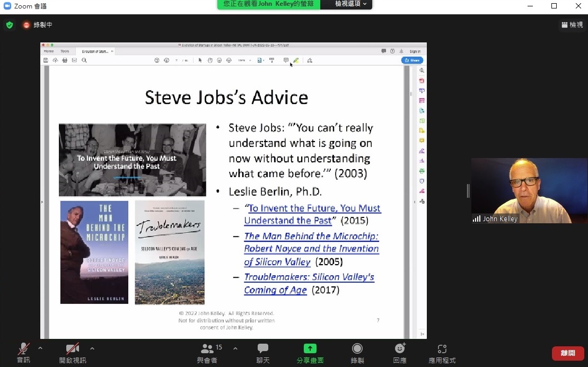Screen dimensions: 588x367
Task: Click the green security shield icon
Action: (x=10, y=25)
